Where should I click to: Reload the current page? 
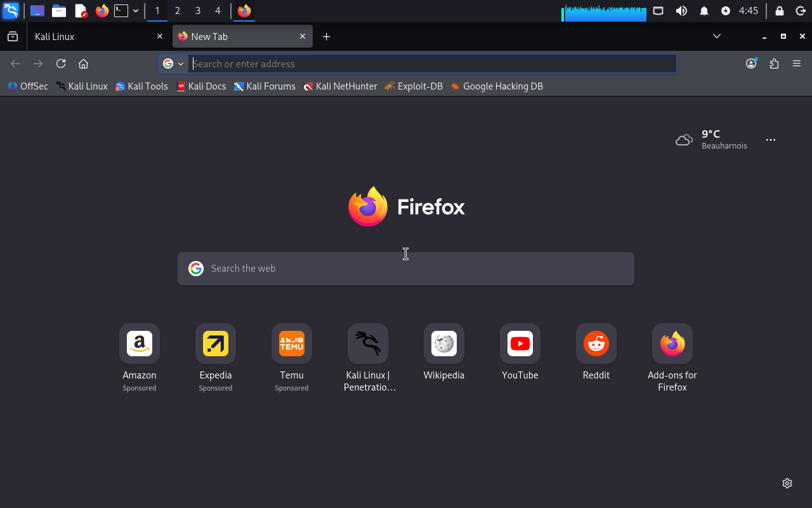61,63
